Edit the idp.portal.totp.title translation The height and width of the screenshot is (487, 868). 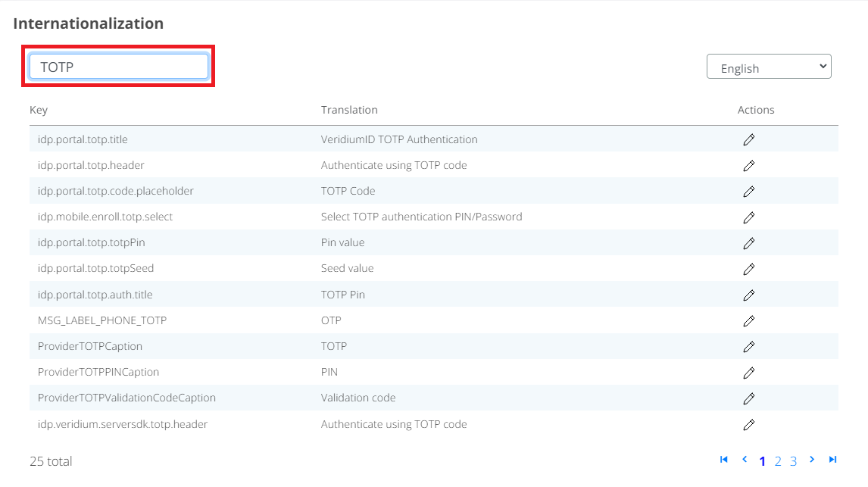tap(748, 139)
